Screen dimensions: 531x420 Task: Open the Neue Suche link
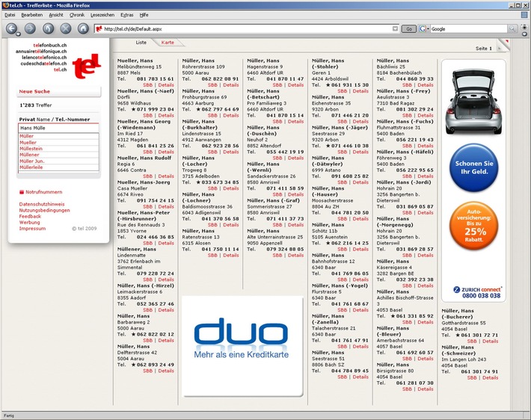point(35,91)
